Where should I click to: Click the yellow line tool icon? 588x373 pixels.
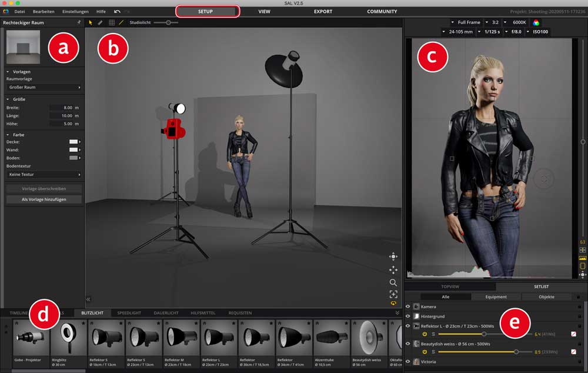[121, 22]
